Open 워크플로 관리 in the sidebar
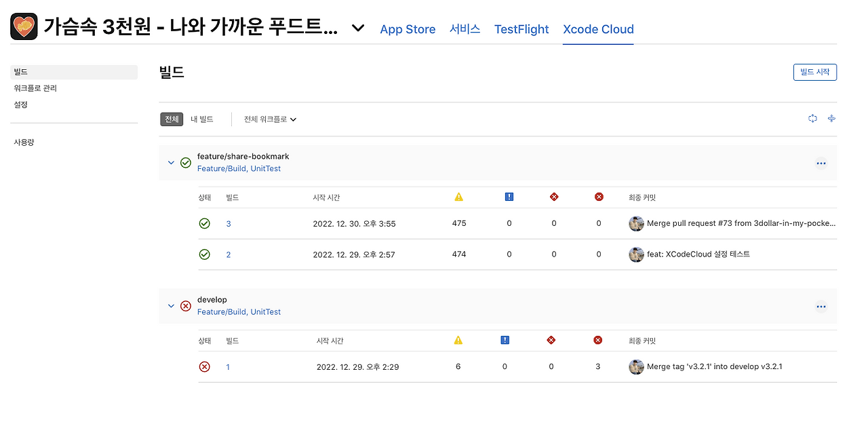Screen dimensions: 868x422 35,88
